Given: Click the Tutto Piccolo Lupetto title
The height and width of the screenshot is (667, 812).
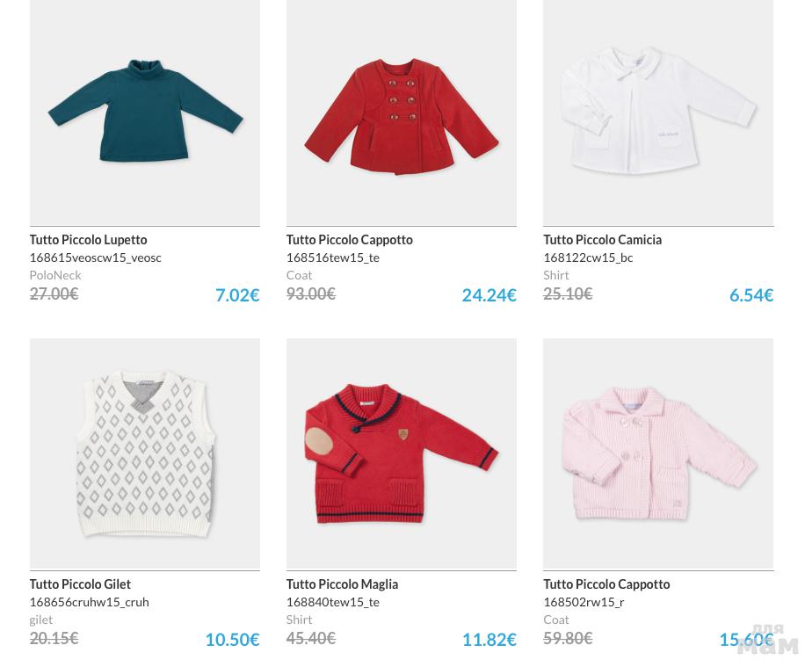Looking at the screenshot, I should [88, 240].
